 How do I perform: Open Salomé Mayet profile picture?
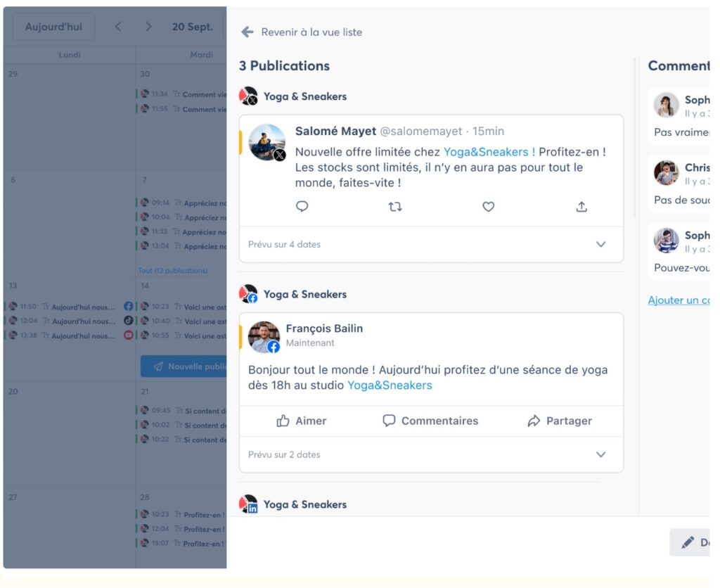coord(266,142)
